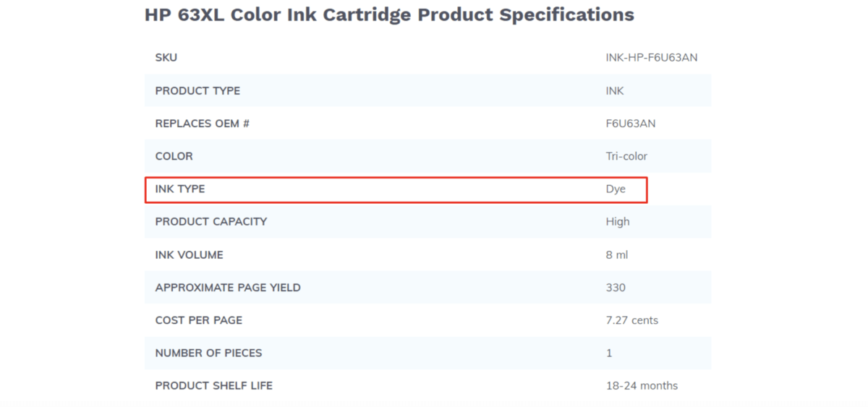This screenshot has height=407, width=868.
Task: Select the 8 ml volume value
Action: [617, 255]
